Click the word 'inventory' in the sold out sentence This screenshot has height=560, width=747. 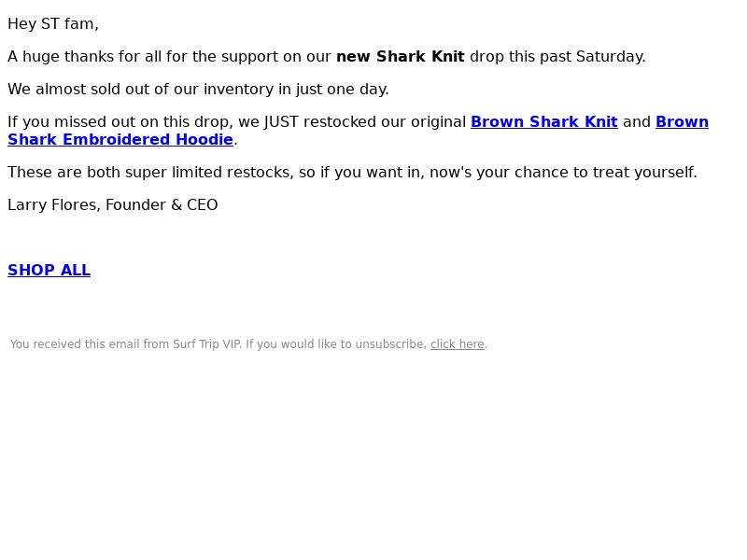[x=238, y=90]
